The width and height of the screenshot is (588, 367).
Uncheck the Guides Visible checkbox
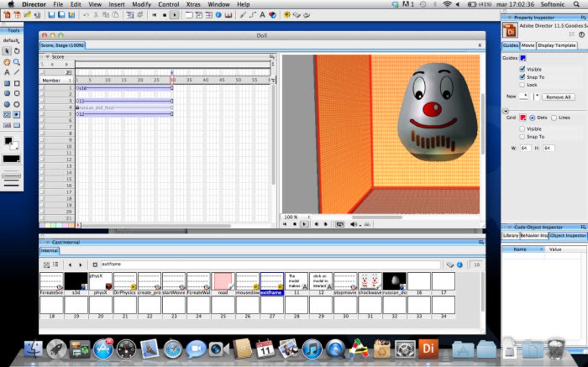click(522, 69)
